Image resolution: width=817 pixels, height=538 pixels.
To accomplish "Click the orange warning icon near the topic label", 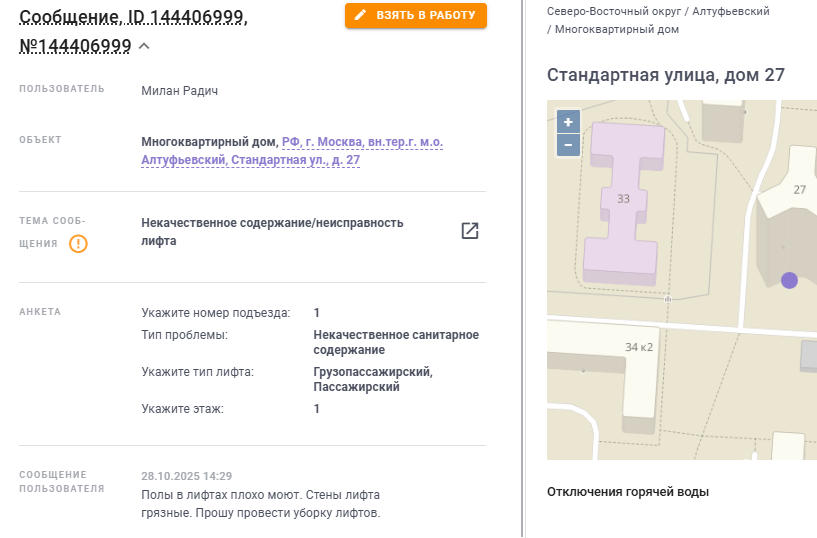I will point(78,243).
